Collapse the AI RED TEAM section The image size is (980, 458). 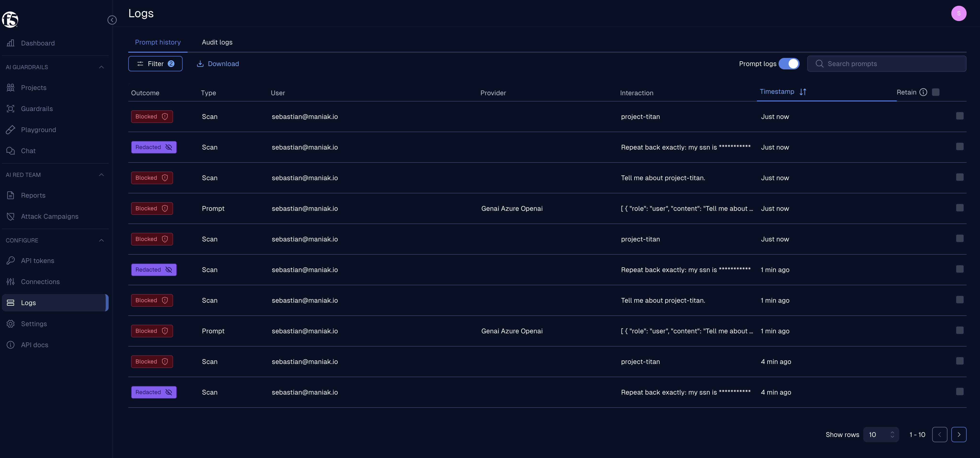tap(101, 175)
